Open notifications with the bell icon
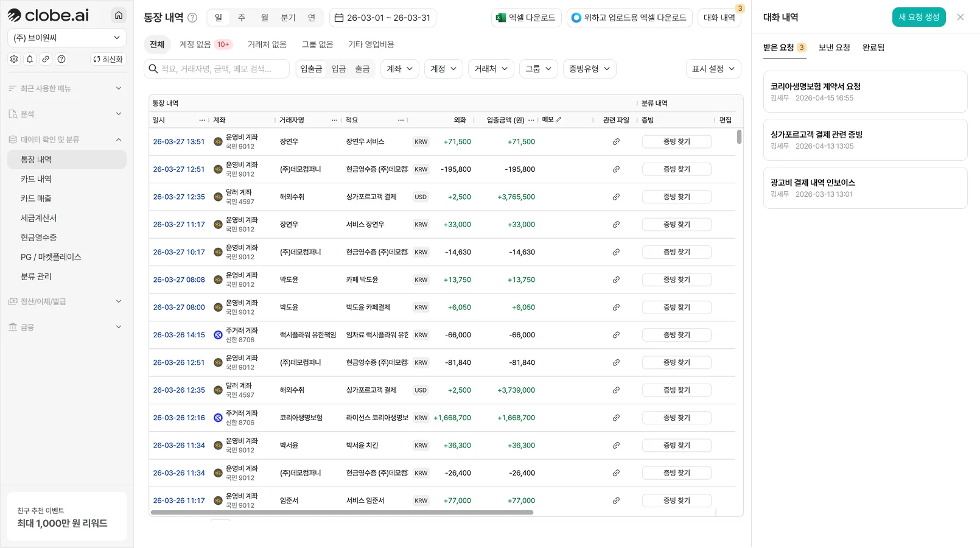Viewport: 980px width, 548px height. click(30, 59)
